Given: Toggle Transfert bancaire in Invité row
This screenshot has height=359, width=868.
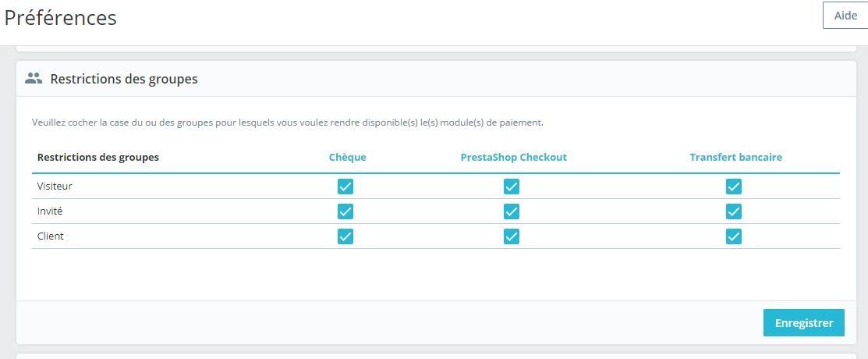Looking at the screenshot, I should 734,211.
